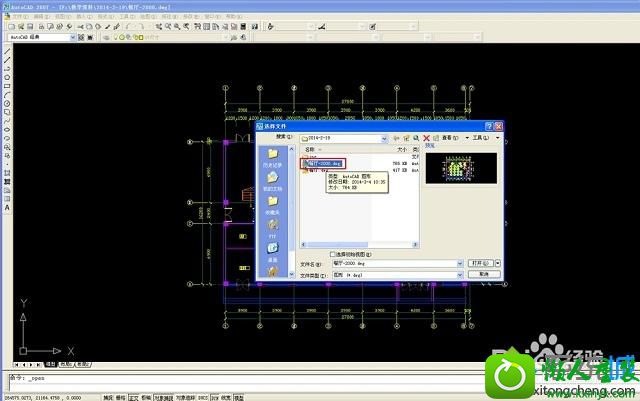The width and height of the screenshot is (640, 401).
Task: Open FTP place in dialog sidebar
Action: tap(273, 229)
